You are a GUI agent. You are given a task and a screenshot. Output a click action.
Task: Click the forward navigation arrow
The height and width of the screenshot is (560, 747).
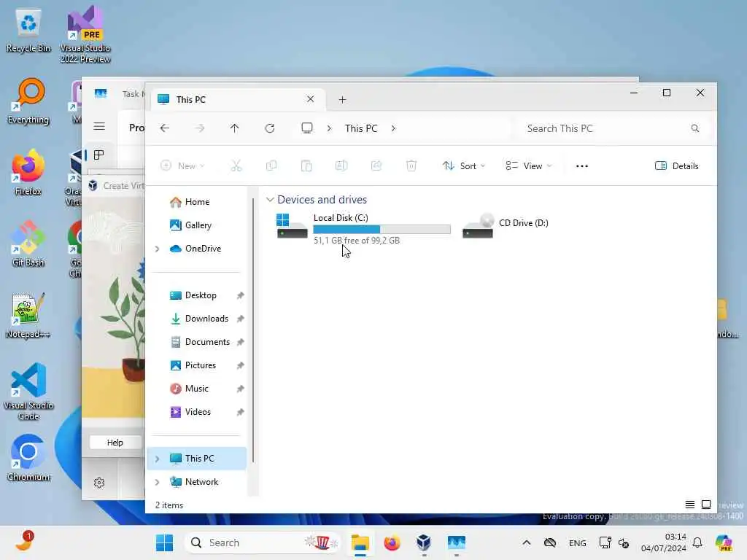click(x=200, y=128)
